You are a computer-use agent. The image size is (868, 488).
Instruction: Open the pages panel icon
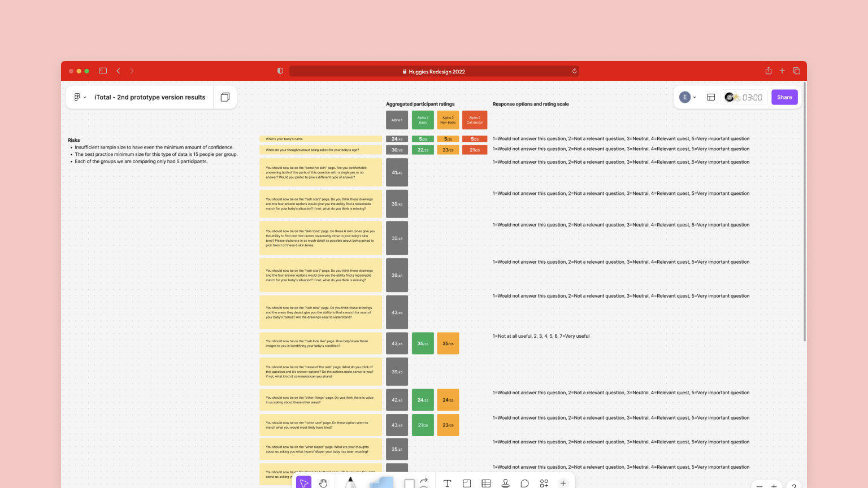click(225, 97)
